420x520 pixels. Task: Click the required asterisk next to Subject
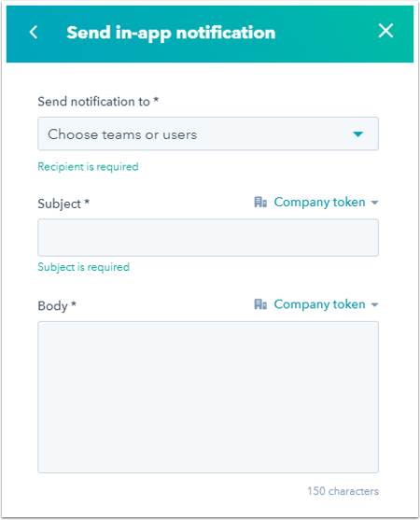point(87,201)
